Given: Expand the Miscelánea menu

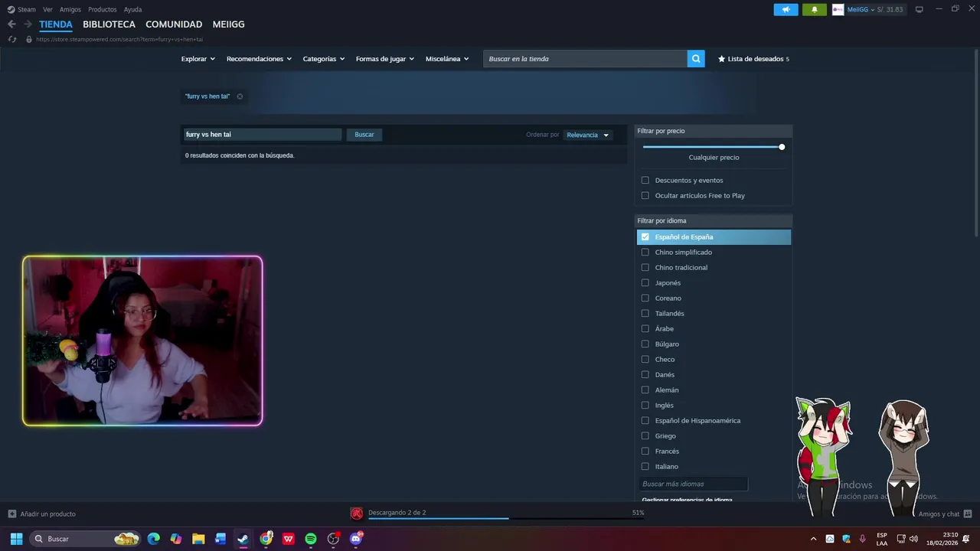Looking at the screenshot, I should point(447,59).
